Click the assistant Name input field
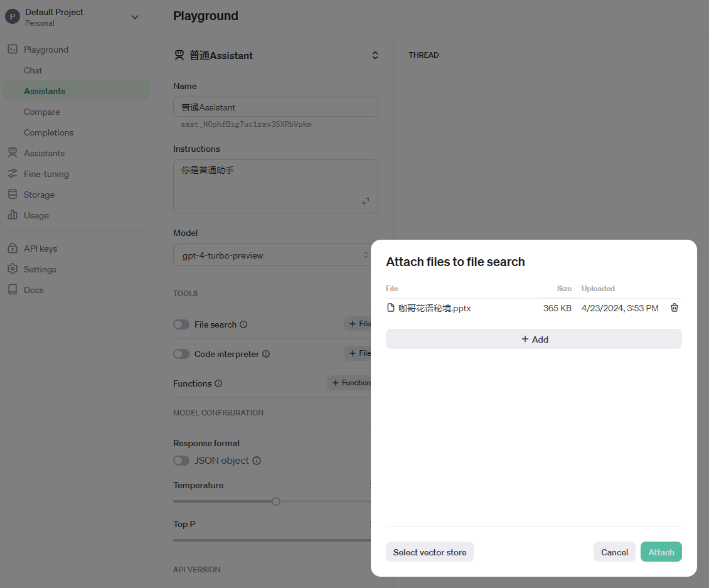Viewport: 709px width, 588px height. pyautogui.click(x=275, y=107)
